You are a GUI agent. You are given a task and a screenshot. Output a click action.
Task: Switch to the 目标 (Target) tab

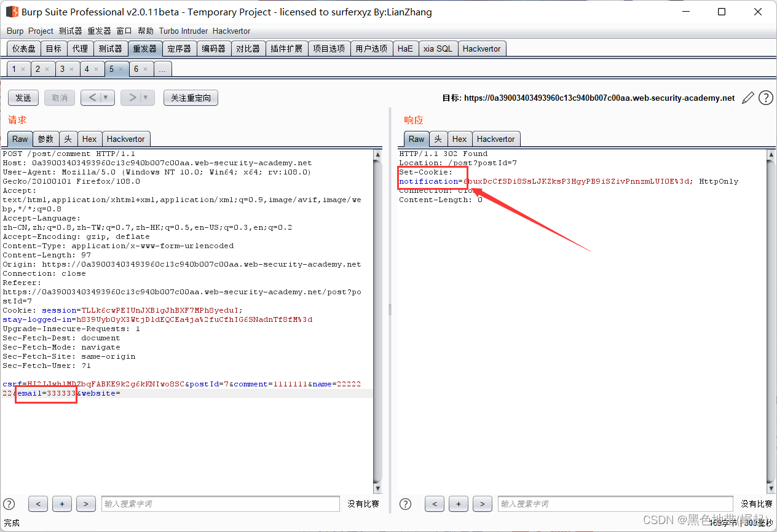pos(53,49)
